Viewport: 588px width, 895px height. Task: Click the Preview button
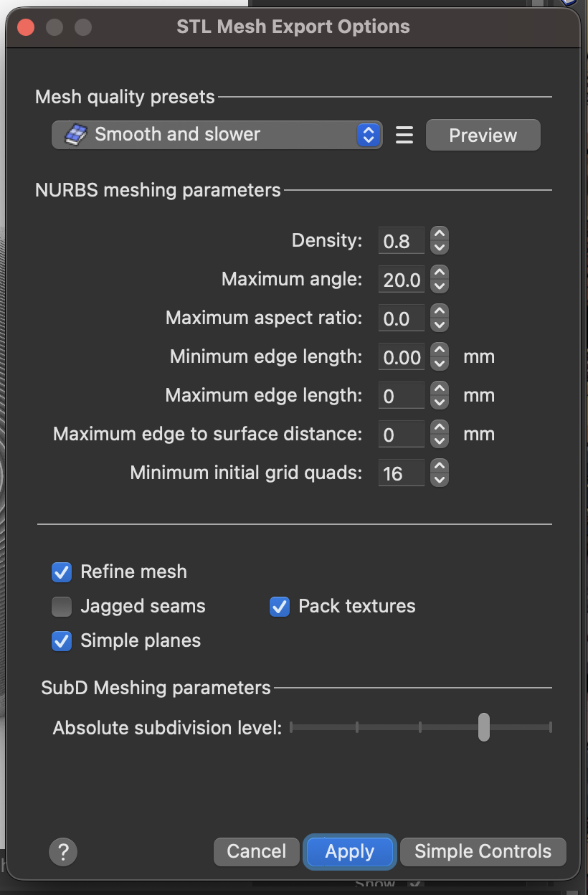tap(483, 136)
